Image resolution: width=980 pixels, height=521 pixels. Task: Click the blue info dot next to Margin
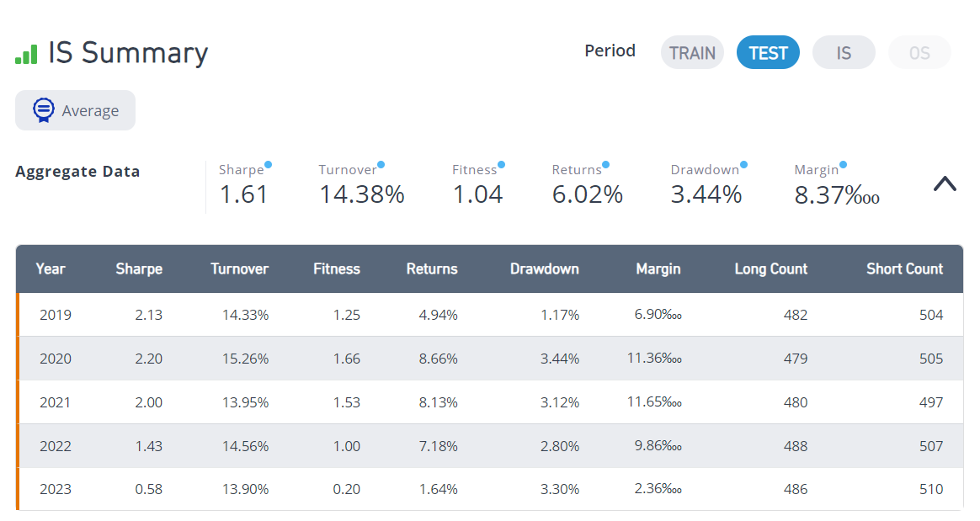[x=843, y=165]
